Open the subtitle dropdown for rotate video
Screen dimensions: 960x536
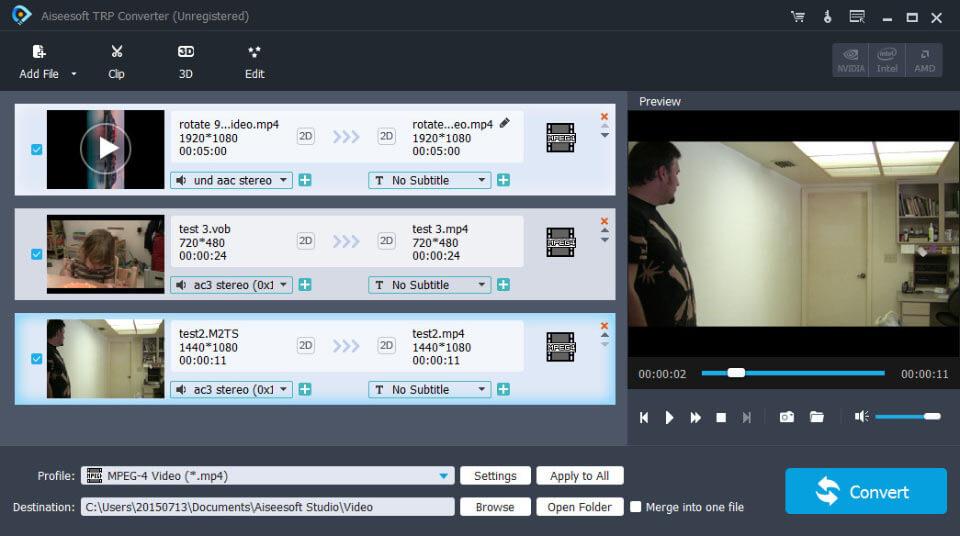(x=429, y=180)
